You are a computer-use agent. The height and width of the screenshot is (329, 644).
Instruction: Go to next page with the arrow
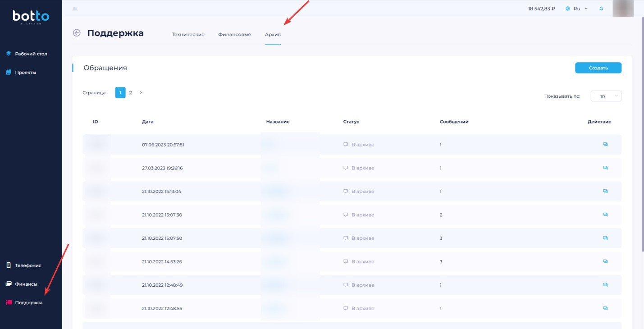click(141, 92)
